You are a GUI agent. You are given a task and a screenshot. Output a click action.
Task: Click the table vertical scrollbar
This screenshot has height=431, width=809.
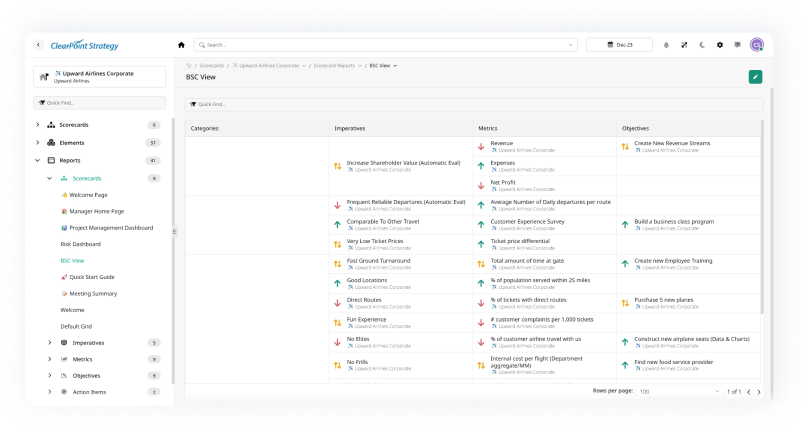(762, 217)
